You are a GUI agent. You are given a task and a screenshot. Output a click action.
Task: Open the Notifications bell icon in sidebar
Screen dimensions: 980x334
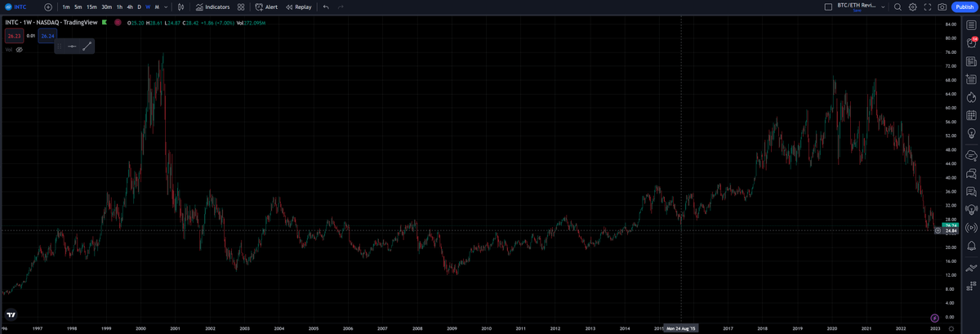(x=971, y=245)
